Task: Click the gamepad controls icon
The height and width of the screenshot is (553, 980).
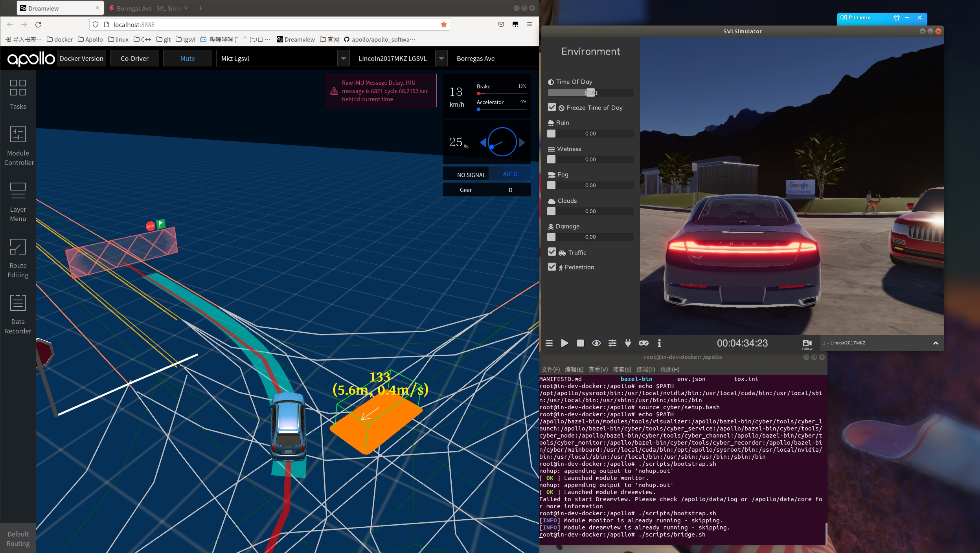Action: 644,343
